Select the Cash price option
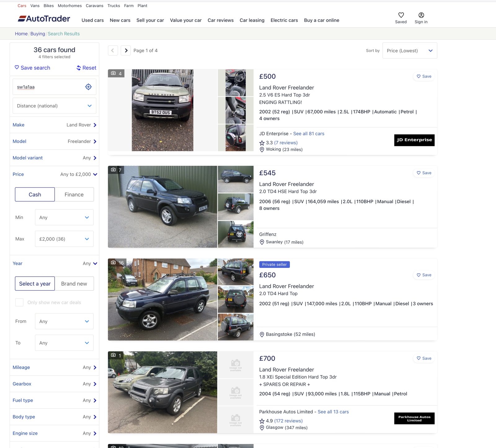 (35, 194)
